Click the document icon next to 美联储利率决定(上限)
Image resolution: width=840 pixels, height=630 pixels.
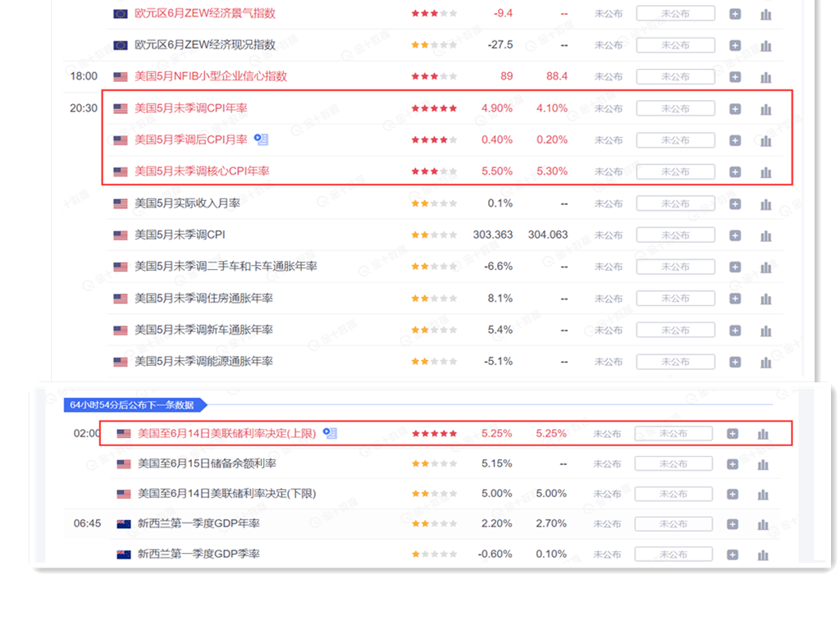tap(330, 433)
